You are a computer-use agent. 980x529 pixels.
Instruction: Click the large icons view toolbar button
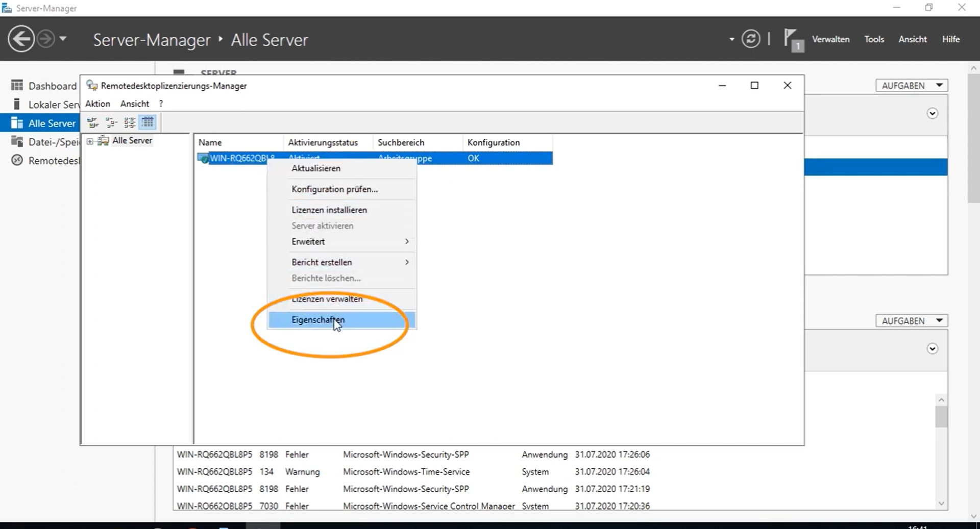93,122
